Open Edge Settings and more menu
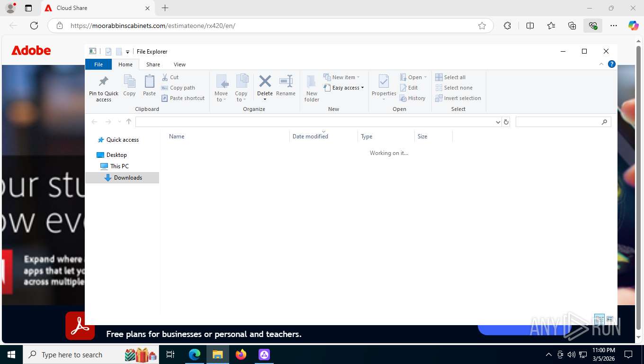This screenshot has width=644, height=364. pos(614,26)
